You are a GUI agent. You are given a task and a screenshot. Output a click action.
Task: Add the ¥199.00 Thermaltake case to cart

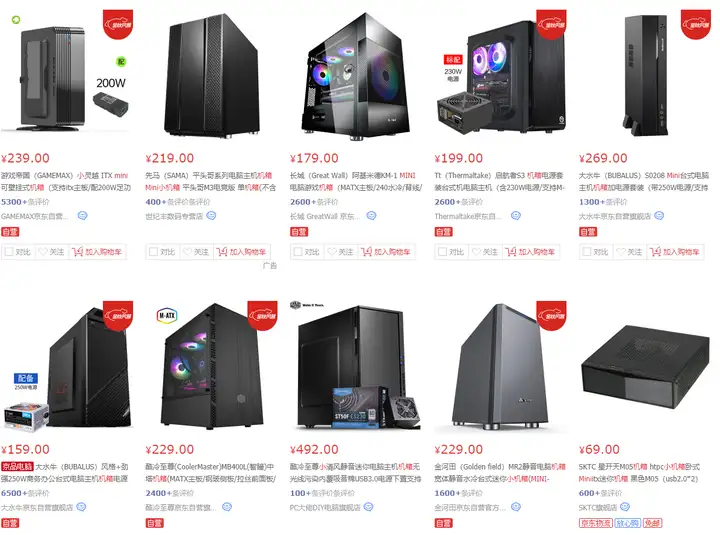tap(530, 252)
